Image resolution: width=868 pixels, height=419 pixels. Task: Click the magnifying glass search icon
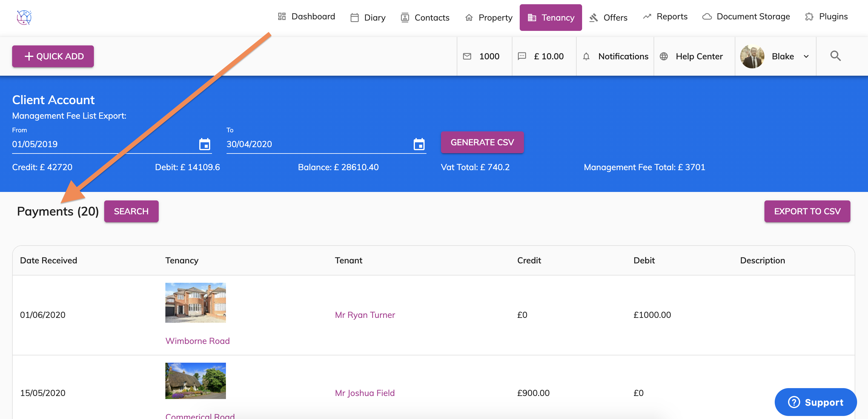pyautogui.click(x=835, y=56)
